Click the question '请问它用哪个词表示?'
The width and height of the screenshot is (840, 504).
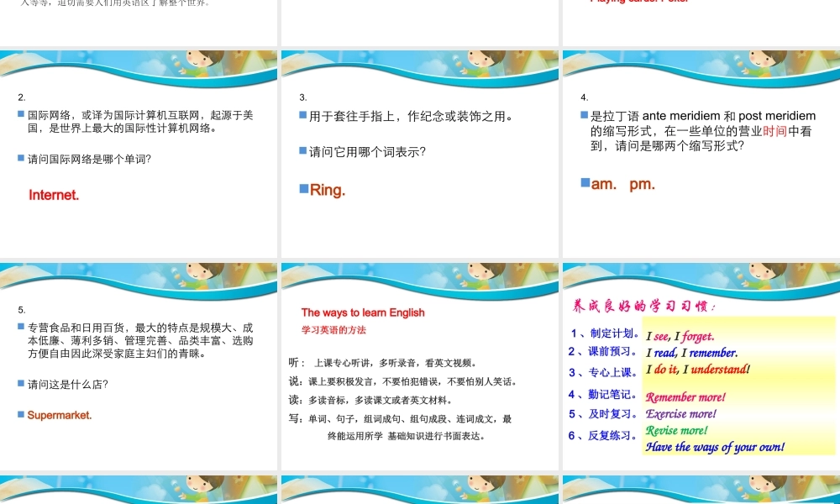pyautogui.click(x=368, y=152)
